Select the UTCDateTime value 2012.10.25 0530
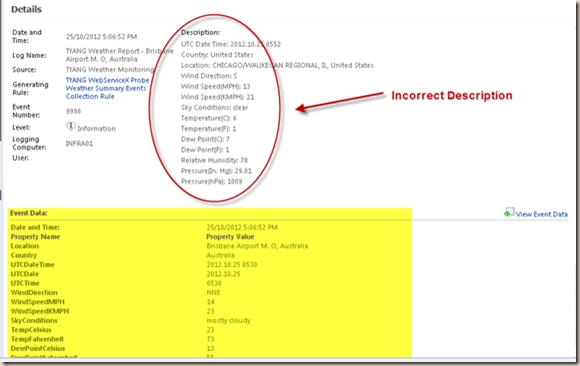Image resolution: width=580 pixels, height=366 pixels. [x=232, y=265]
